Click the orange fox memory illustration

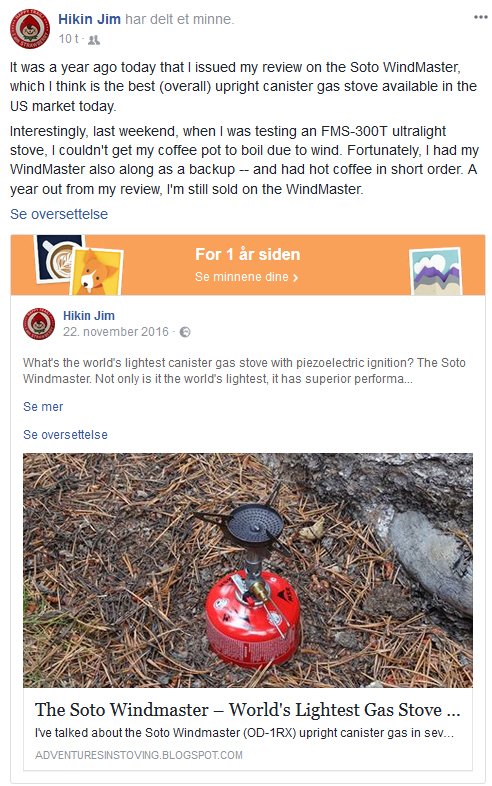click(x=96, y=271)
